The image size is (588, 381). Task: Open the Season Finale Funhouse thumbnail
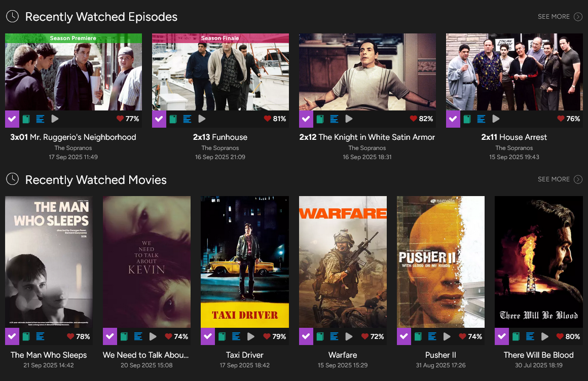(x=220, y=72)
